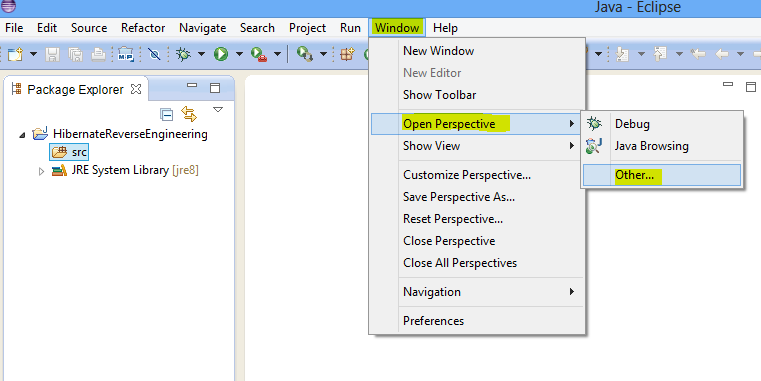This screenshot has height=381, width=761.
Task: Minimize the Package Explorer panel
Action: click(x=192, y=85)
